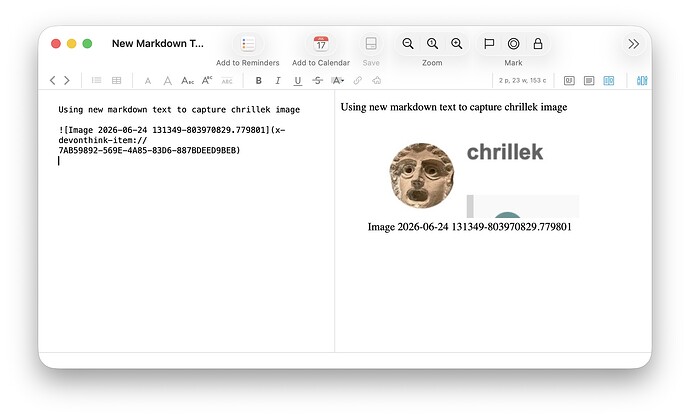Open the text highlight color dropdown

338,81
